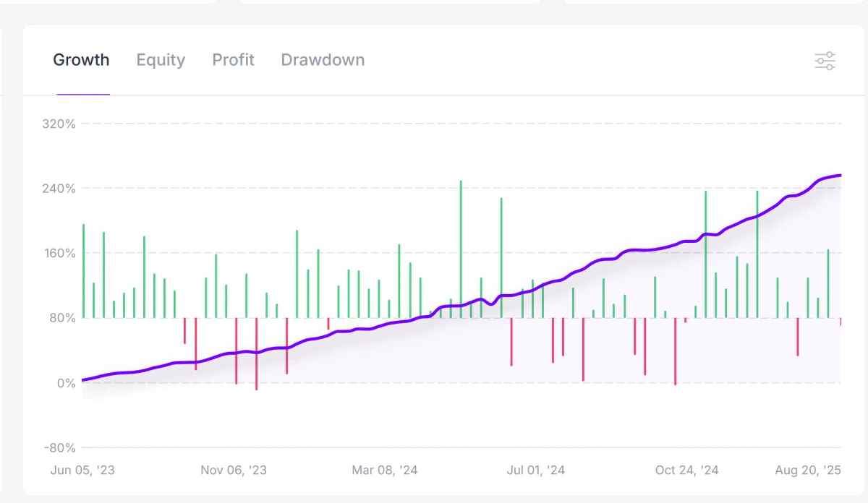
Task: Click the Mar 08, '24 date label
Action: click(x=386, y=470)
